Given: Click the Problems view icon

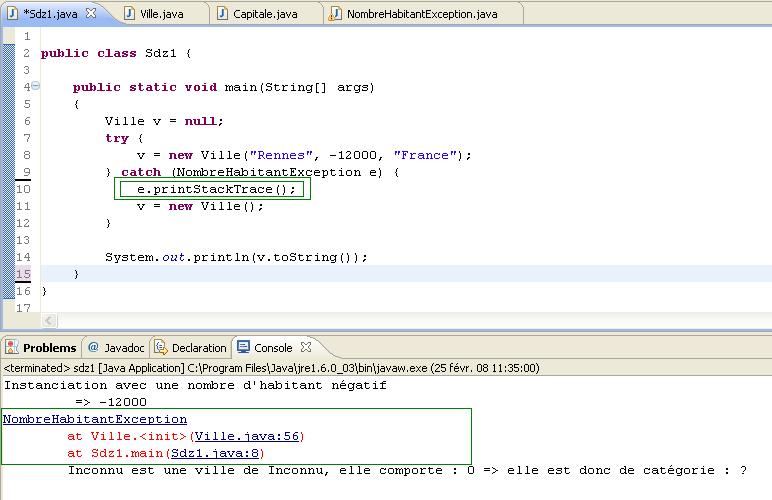Looking at the screenshot, I should tap(12, 347).
